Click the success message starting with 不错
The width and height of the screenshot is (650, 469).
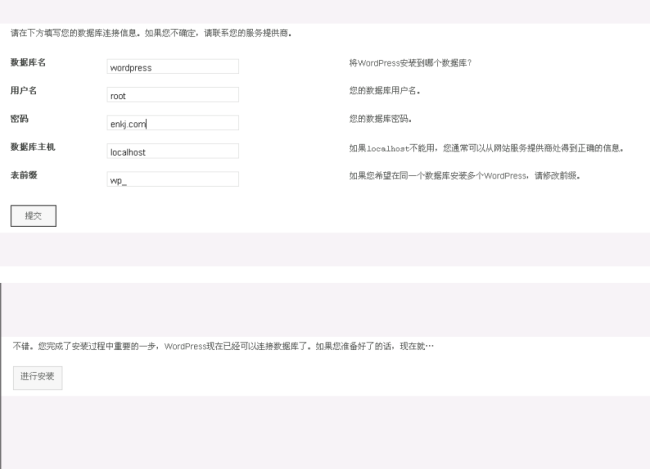point(222,346)
